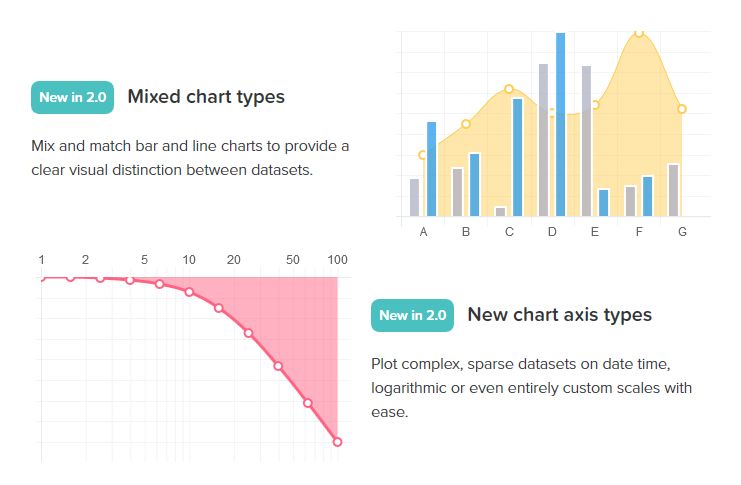Click the 'New in 2.0' badge beside New chart axis types
This screenshot has width=741, height=485.
pyautogui.click(x=412, y=315)
